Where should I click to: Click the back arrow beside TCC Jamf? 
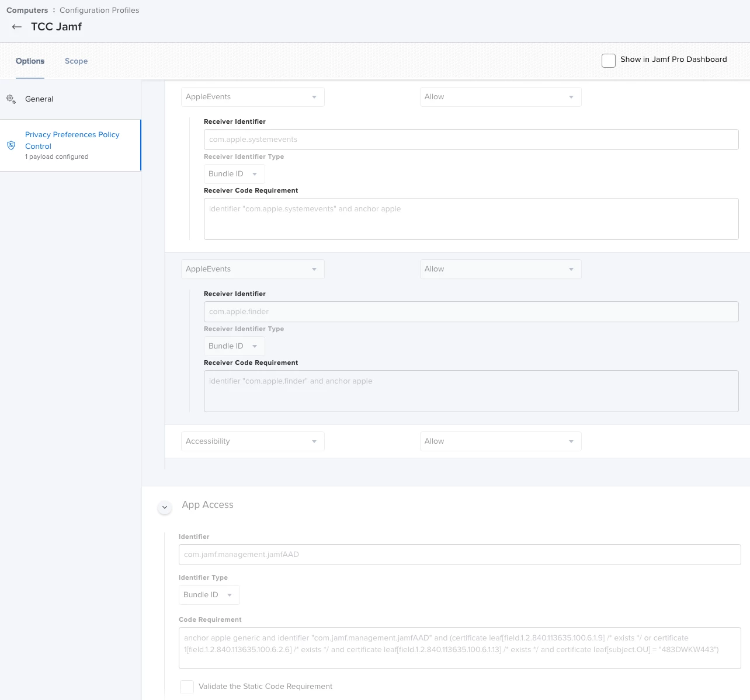tap(17, 27)
